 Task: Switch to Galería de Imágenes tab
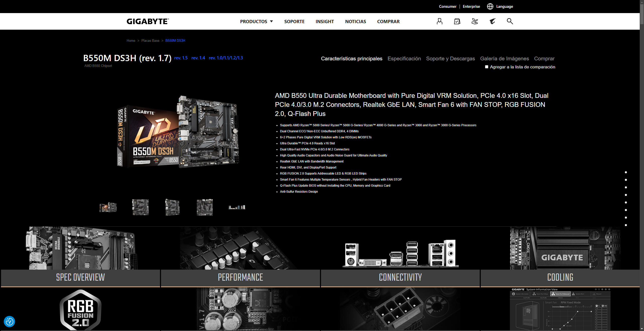[505, 59]
